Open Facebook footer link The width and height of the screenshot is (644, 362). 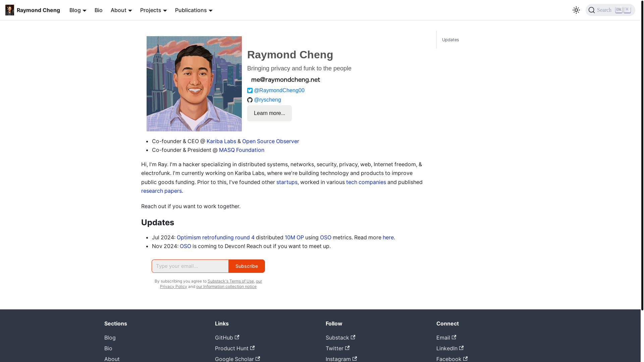[452, 359]
